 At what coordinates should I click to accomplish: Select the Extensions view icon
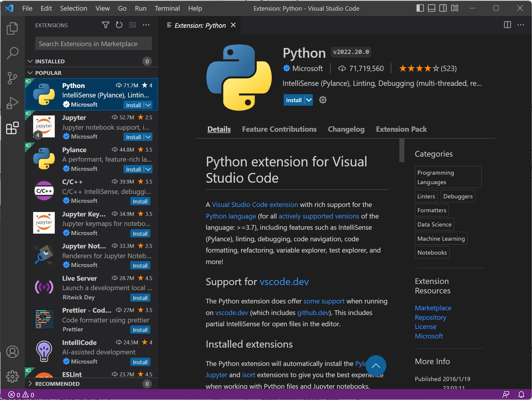pos(12,128)
